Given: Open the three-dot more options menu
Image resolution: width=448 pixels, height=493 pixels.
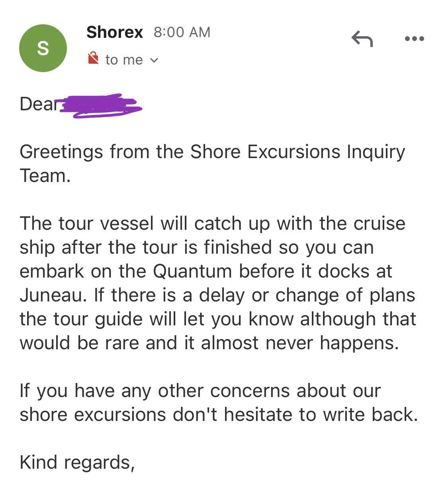Looking at the screenshot, I should click(x=414, y=39).
